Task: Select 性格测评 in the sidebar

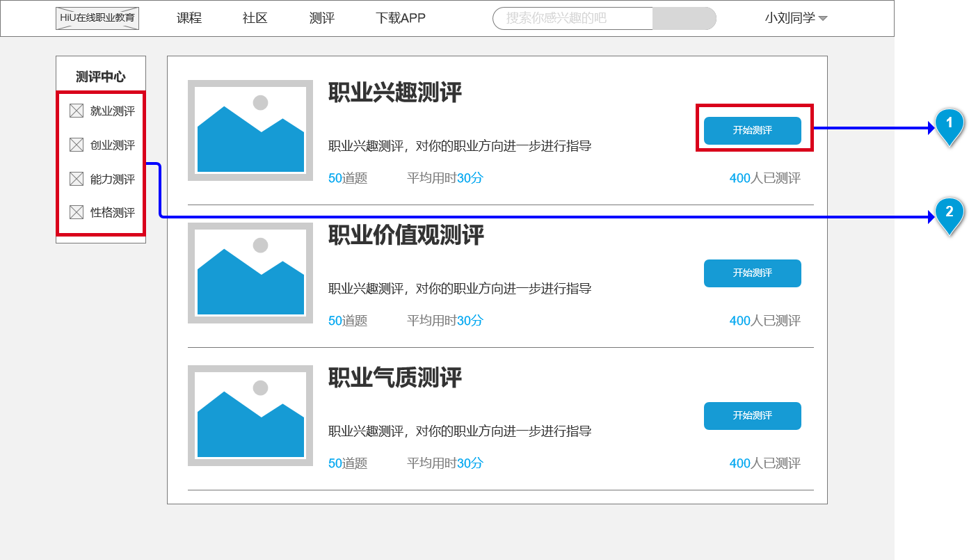Action: (113, 212)
